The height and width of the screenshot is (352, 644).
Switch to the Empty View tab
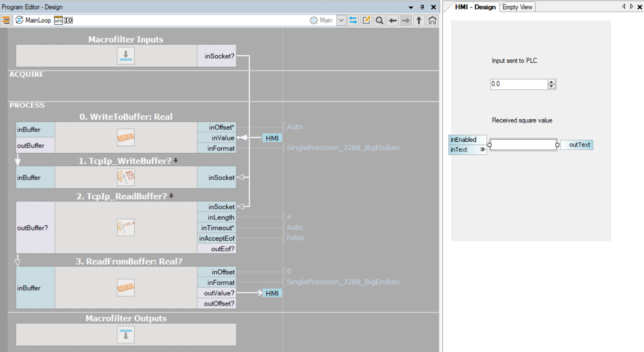[x=517, y=7]
